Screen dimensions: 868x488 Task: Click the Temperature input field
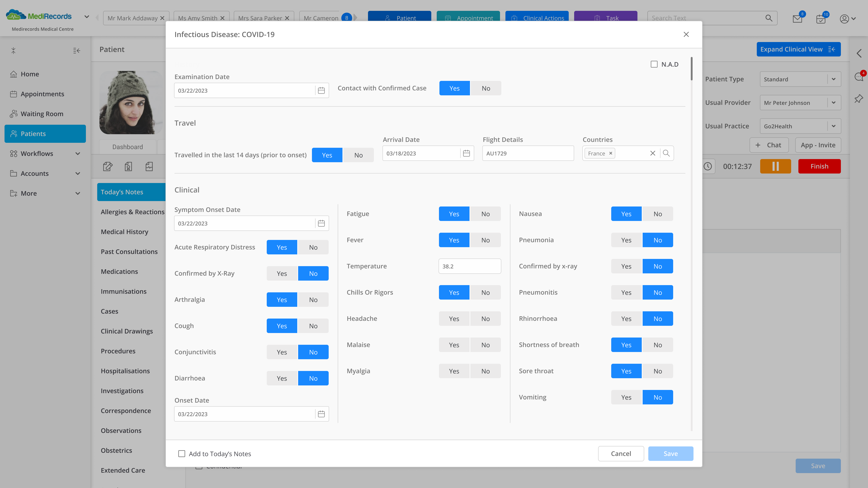pyautogui.click(x=469, y=266)
